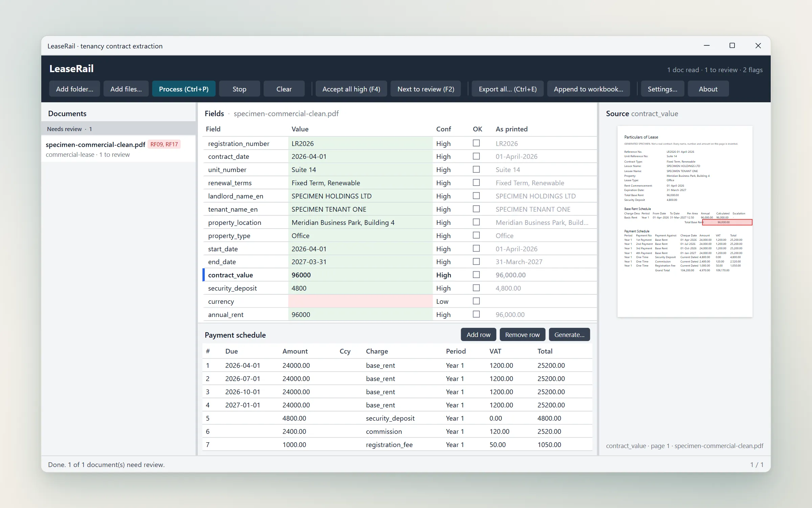Viewport: 812px width, 508px height.
Task: Click the commission charge cell
Action: (x=384, y=431)
